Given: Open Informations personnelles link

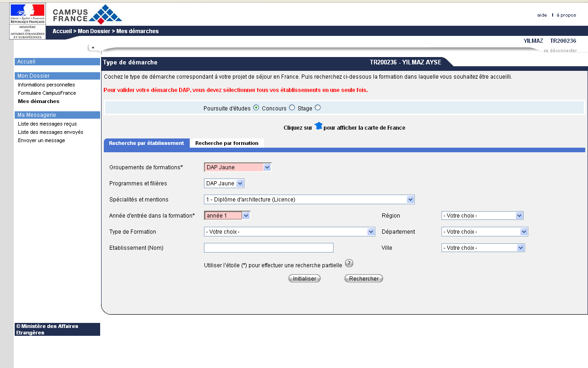Looking at the screenshot, I should (x=46, y=85).
